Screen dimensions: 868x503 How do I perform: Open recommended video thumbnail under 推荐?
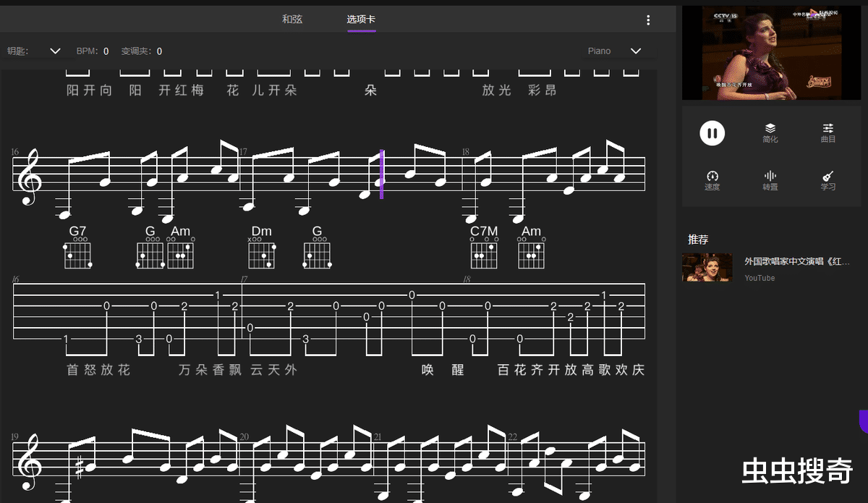pos(707,268)
